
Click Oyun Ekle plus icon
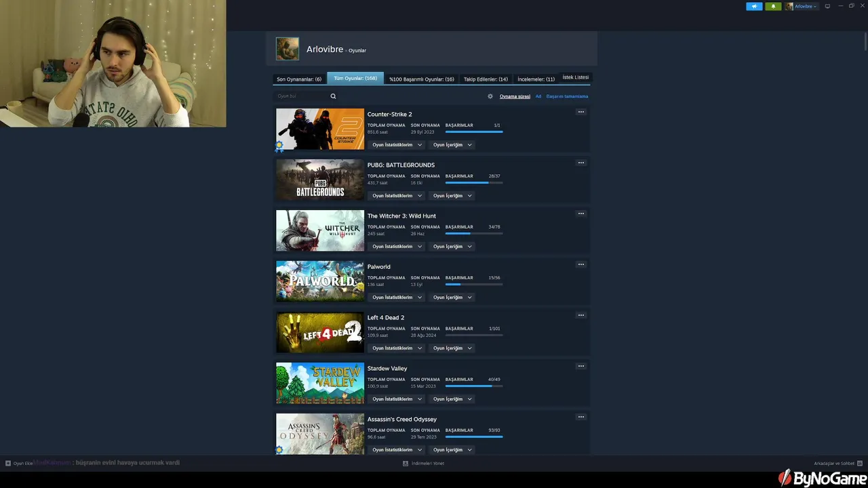click(8, 464)
